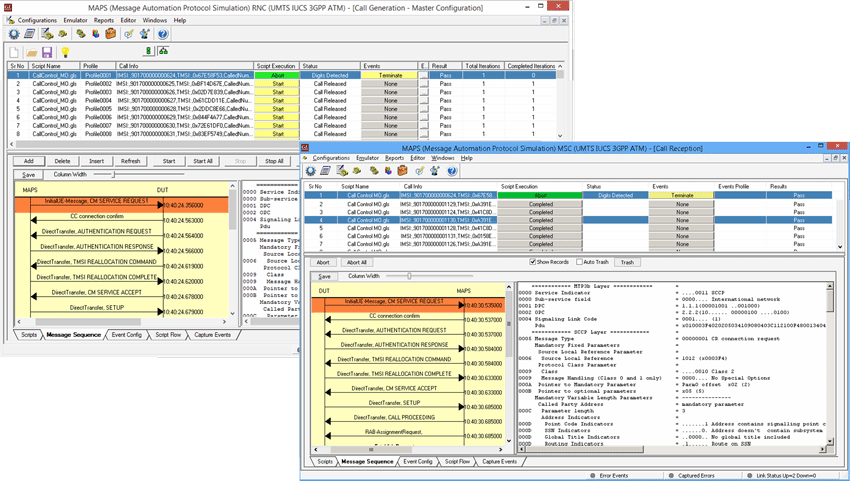The image size is (850, 481).
Task: Switch to Scripts tab in RNC window
Action: [x=29, y=335]
